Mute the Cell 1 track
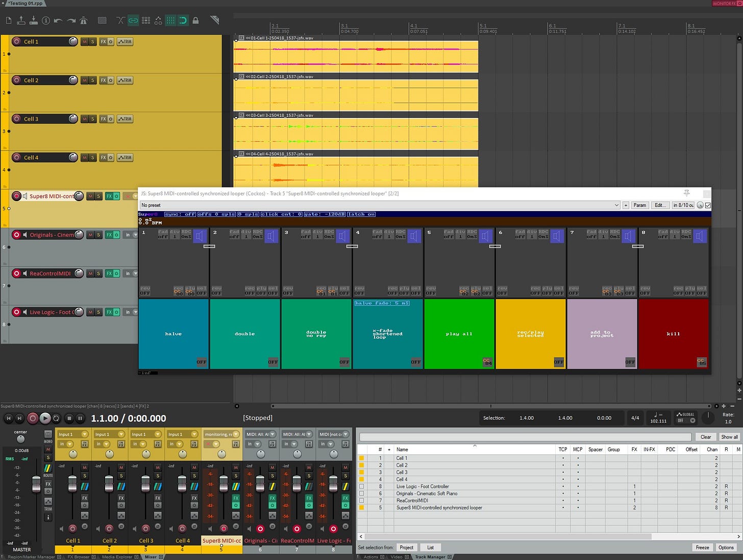This screenshot has width=743, height=560. [84, 41]
